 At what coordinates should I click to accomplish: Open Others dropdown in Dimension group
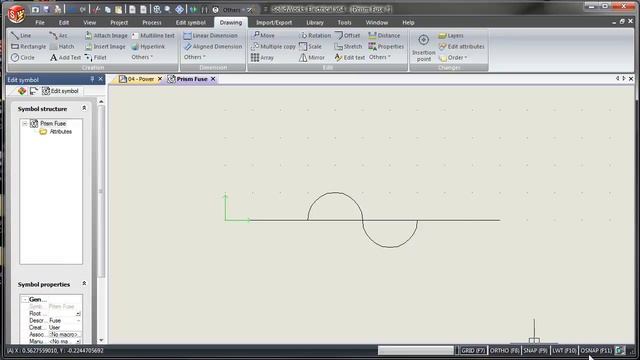pos(194,57)
